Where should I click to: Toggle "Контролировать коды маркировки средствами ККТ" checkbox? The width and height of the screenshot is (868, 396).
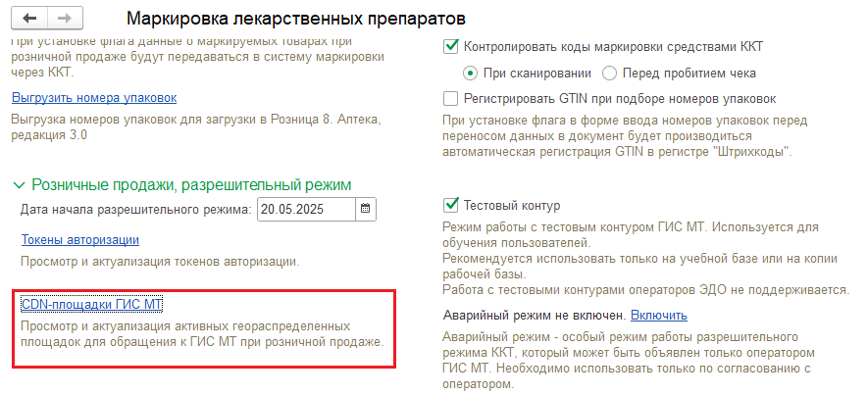[x=451, y=47]
